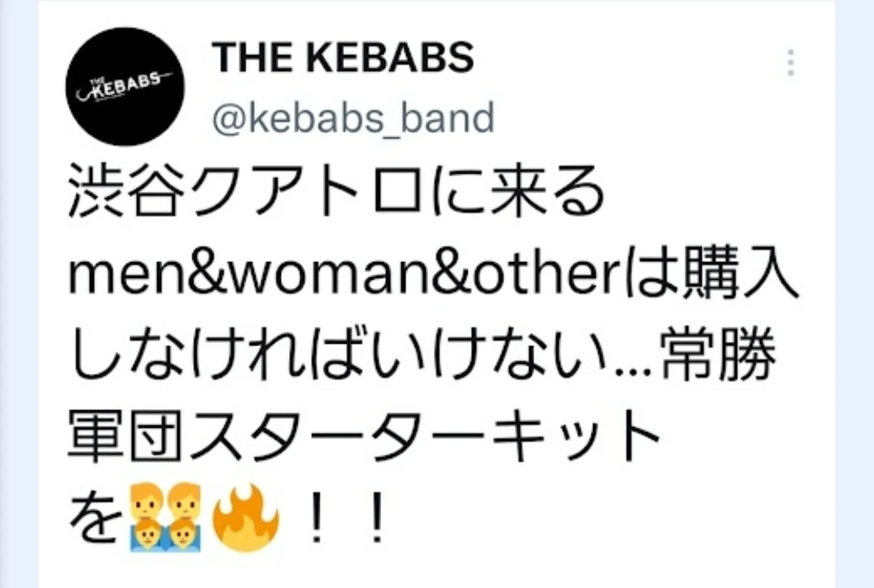Open THE KEBABS profile avatar
This screenshot has width=874, height=588.
pos(125,87)
